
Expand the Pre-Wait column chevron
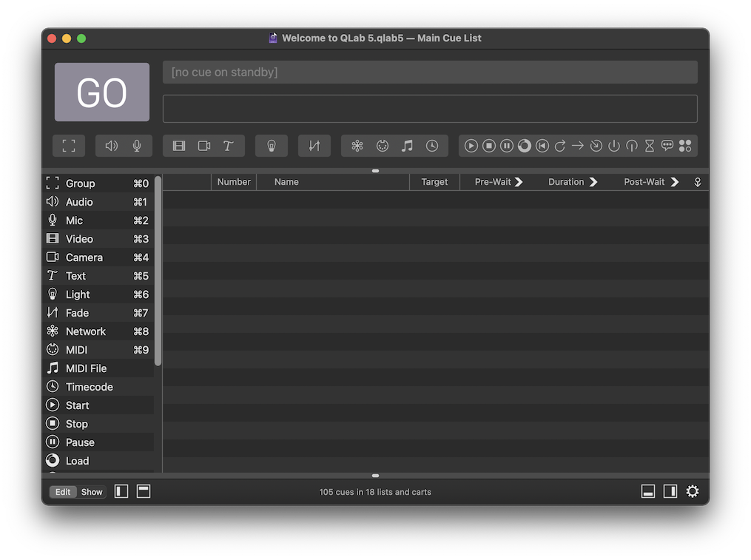[x=519, y=182]
